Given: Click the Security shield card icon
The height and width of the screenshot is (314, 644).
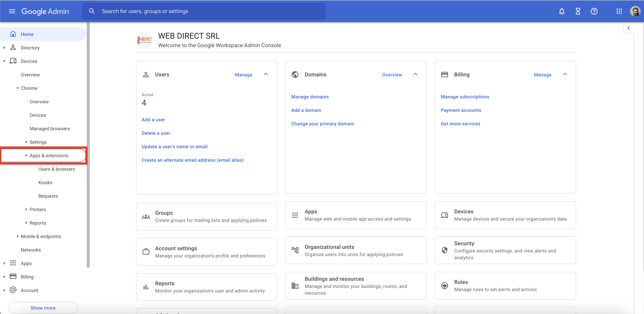Looking at the screenshot, I should tap(445, 250).
